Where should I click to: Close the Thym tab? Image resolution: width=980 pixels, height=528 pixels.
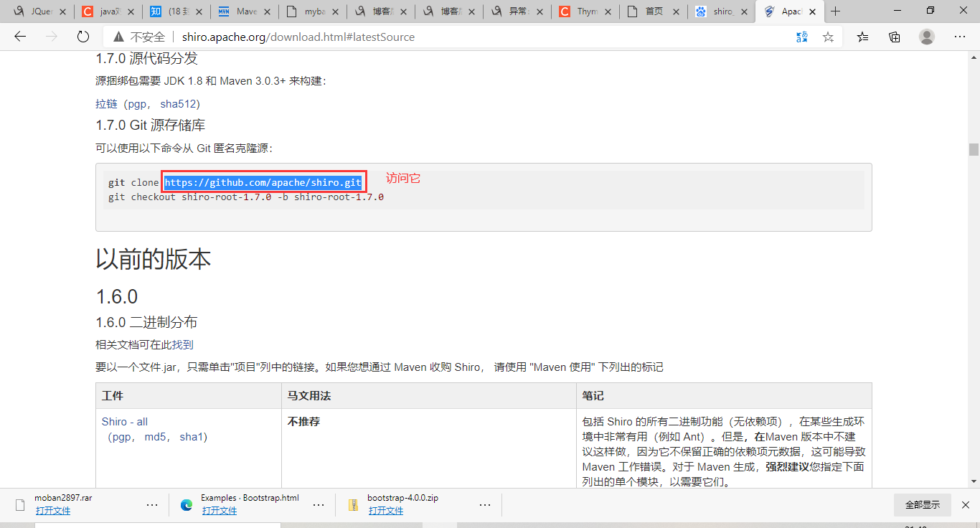tap(607, 11)
